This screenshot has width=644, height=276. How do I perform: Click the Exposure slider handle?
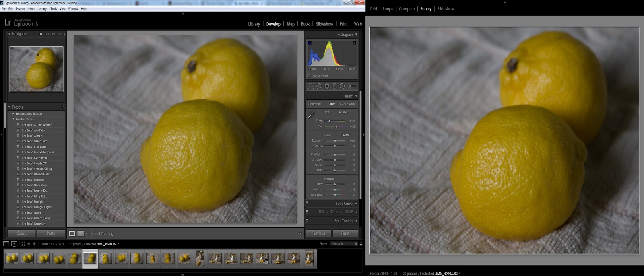click(x=335, y=141)
